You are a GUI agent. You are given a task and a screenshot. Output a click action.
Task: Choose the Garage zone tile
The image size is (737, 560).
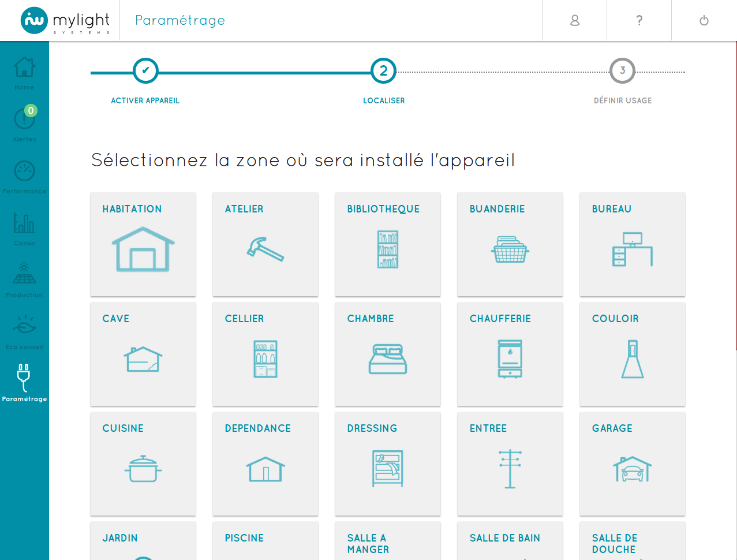pyautogui.click(x=633, y=464)
